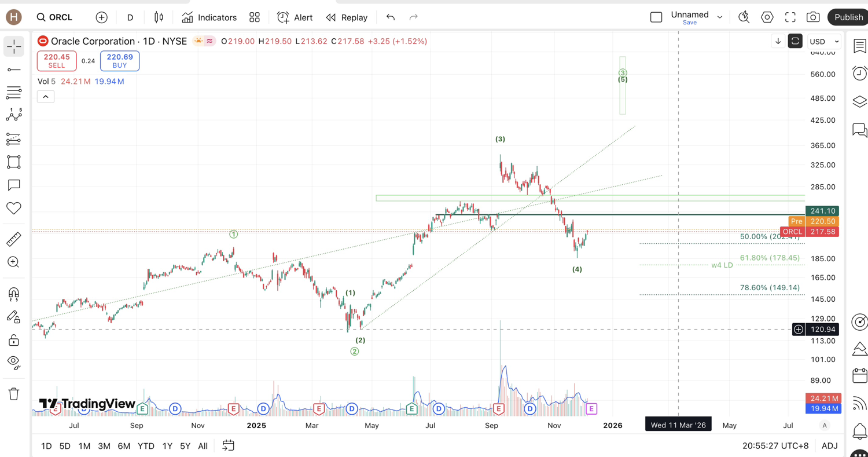The height and width of the screenshot is (457, 868).
Task: Select the magnet mode tool
Action: click(x=14, y=294)
